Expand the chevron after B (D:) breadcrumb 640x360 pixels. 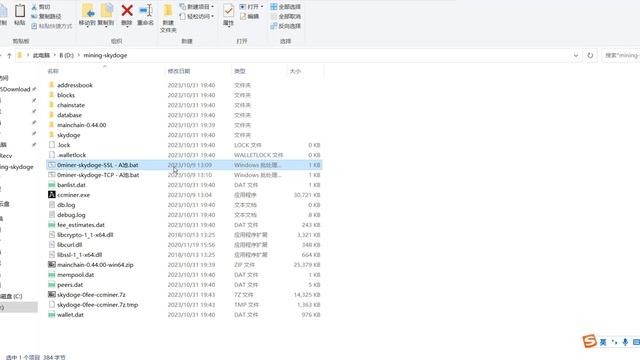point(78,56)
